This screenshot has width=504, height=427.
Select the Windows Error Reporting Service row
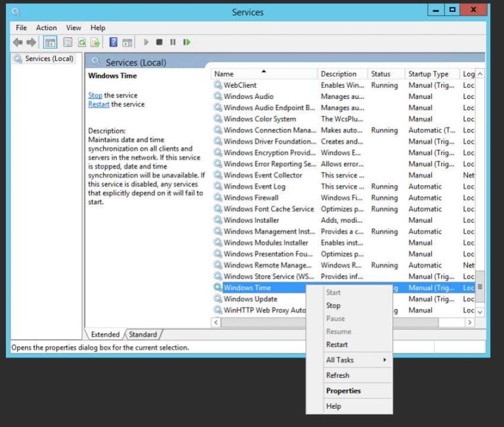344,163
